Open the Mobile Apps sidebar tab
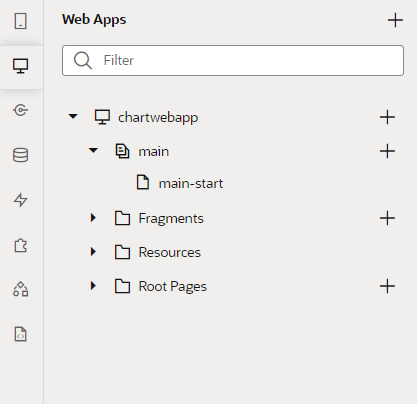The width and height of the screenshot is (417, 404). coord(21,21)
